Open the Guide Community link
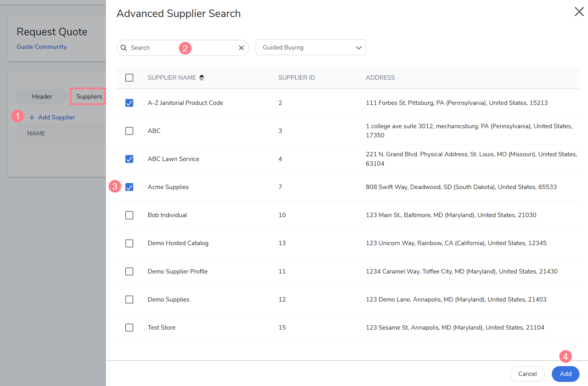 42,47
